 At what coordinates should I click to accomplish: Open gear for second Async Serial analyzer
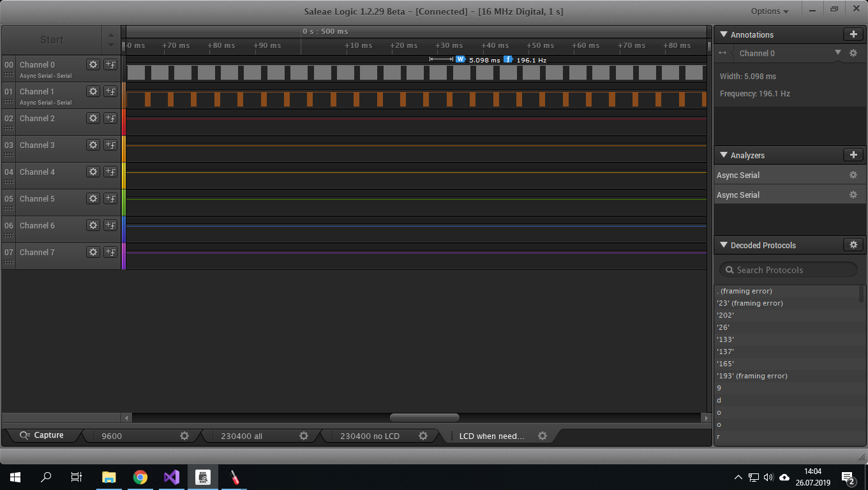tap(853, 195)
